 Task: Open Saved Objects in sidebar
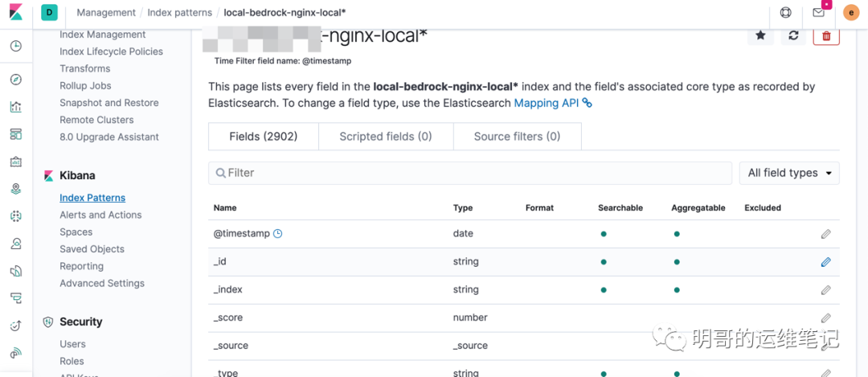coord(92,249)
